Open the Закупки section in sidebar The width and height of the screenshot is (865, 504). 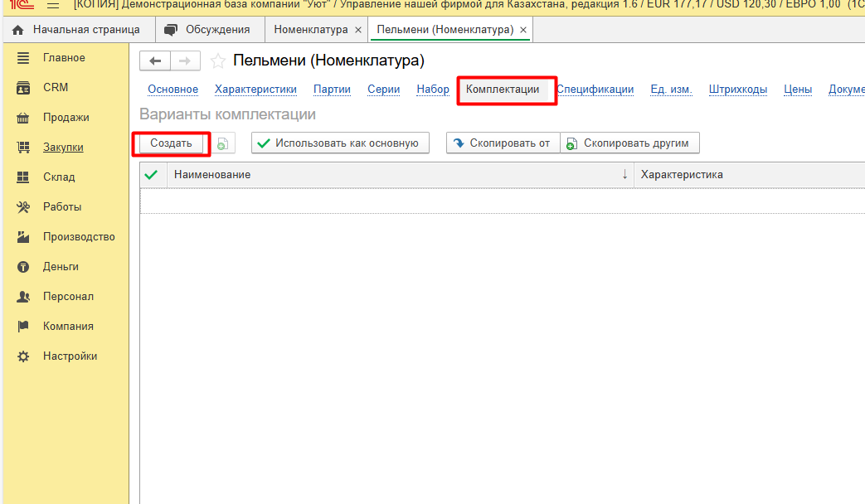tap(63, 148)
